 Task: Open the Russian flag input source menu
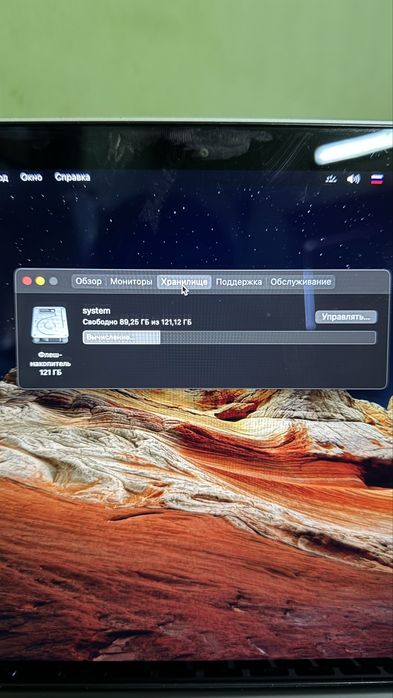coord(377,179)
